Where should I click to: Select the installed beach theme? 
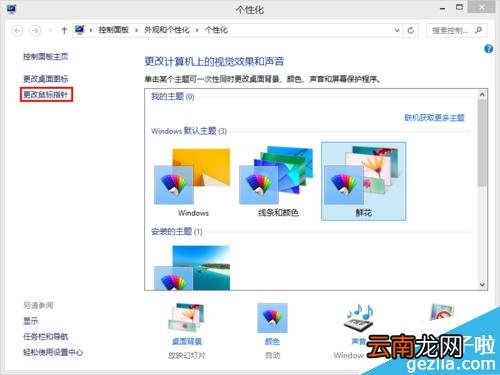(x=192, y=267)
